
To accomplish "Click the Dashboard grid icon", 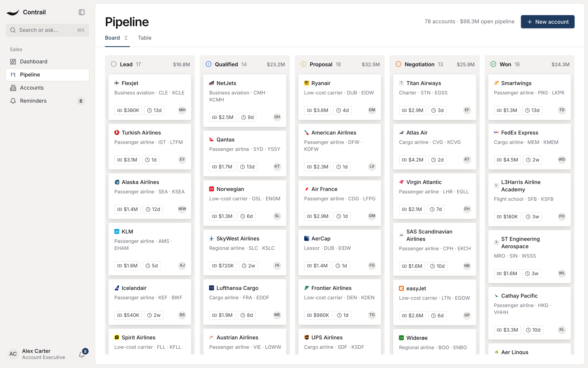I will pyautogui.click(x=13, y=62).
